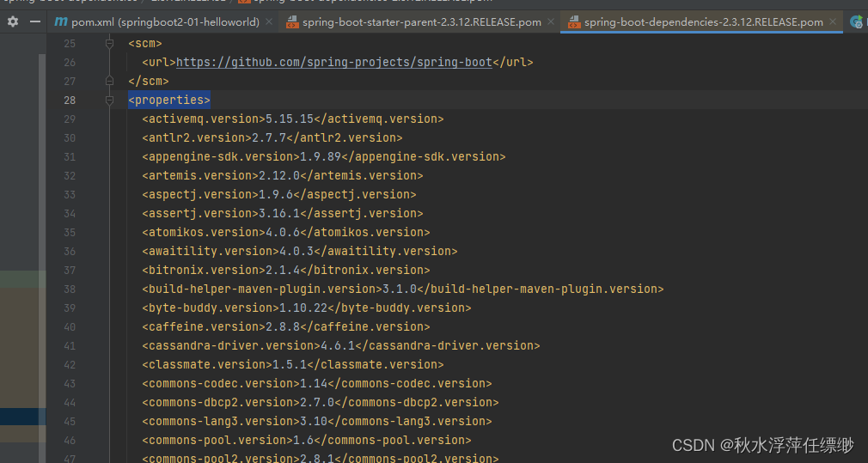Click the bitronix.version 2.1.4 line
This screenshot has height=463, width=868.
coord(285,270)
